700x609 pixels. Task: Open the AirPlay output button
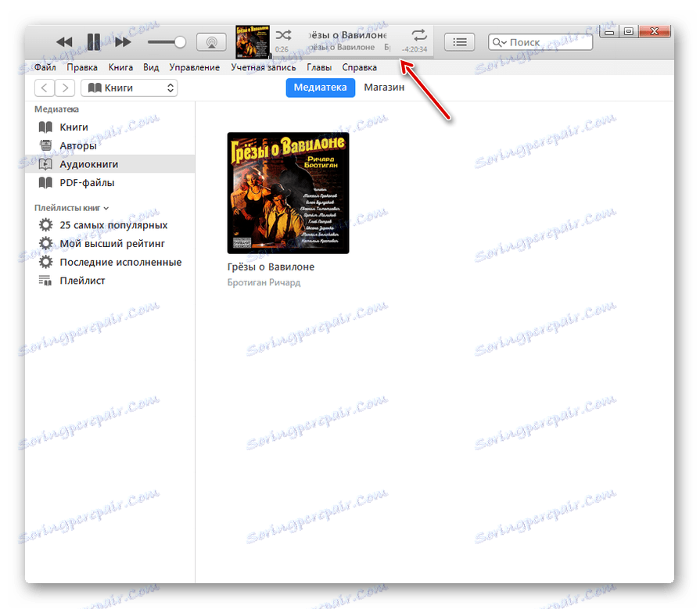[x=211, y=42]
